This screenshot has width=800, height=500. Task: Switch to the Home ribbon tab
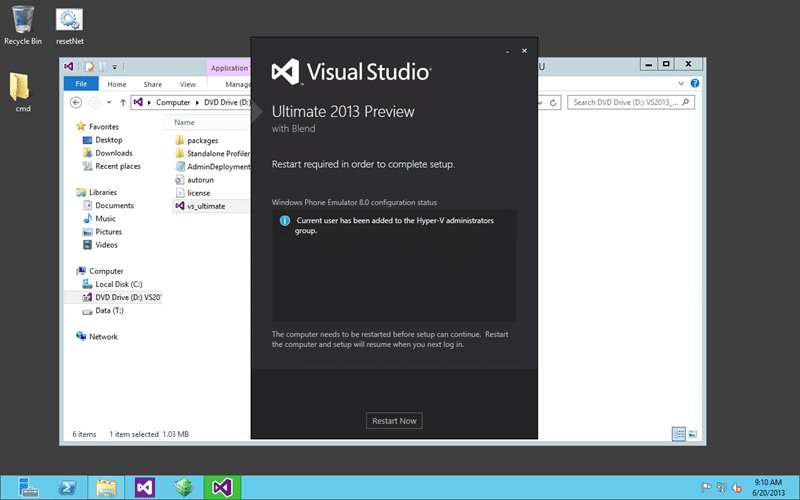[116, 84]
